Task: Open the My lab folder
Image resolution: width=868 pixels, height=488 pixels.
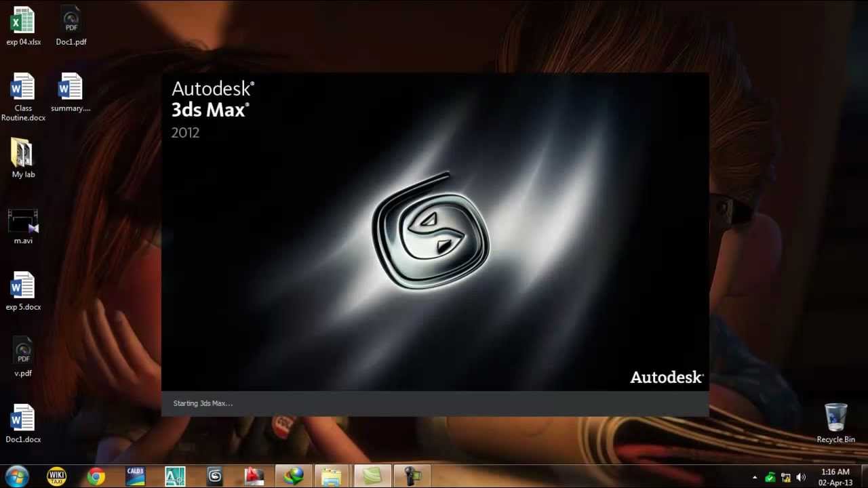Action: (23, 159)
